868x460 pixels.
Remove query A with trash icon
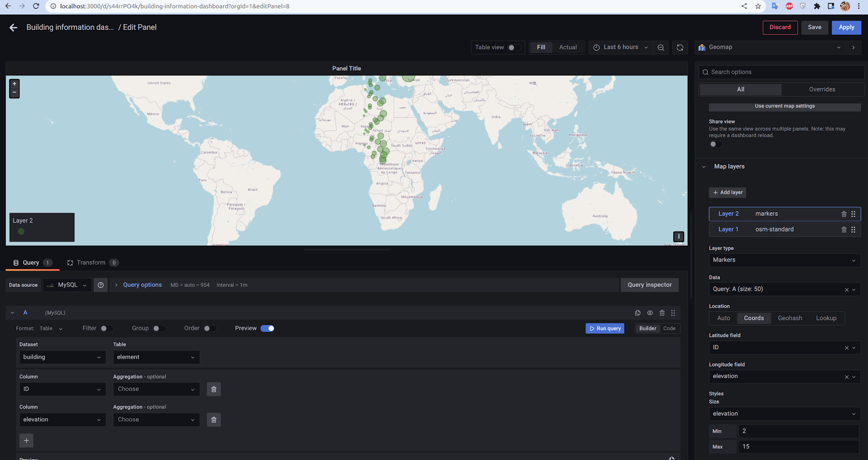coord(662,313)
